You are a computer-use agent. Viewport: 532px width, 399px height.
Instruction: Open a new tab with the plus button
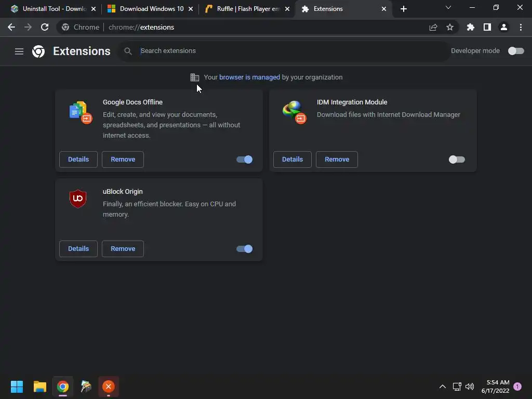[403, 9]
